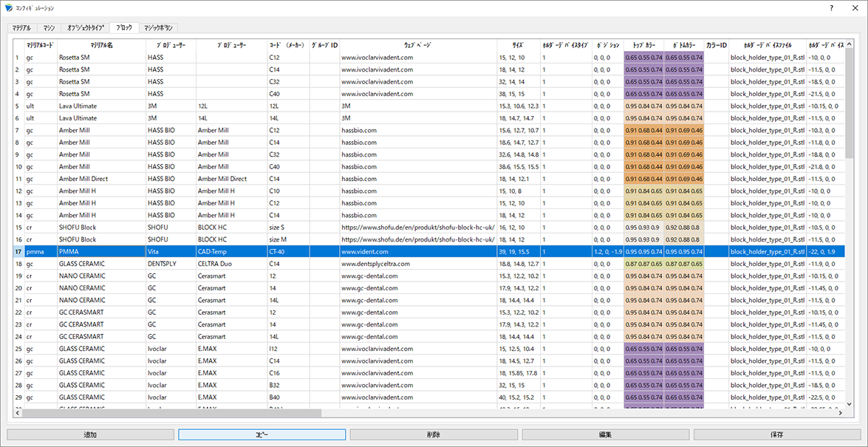868x447 pixels.
Task: Select the 'size S' code cell
Action: coord(288,228)
